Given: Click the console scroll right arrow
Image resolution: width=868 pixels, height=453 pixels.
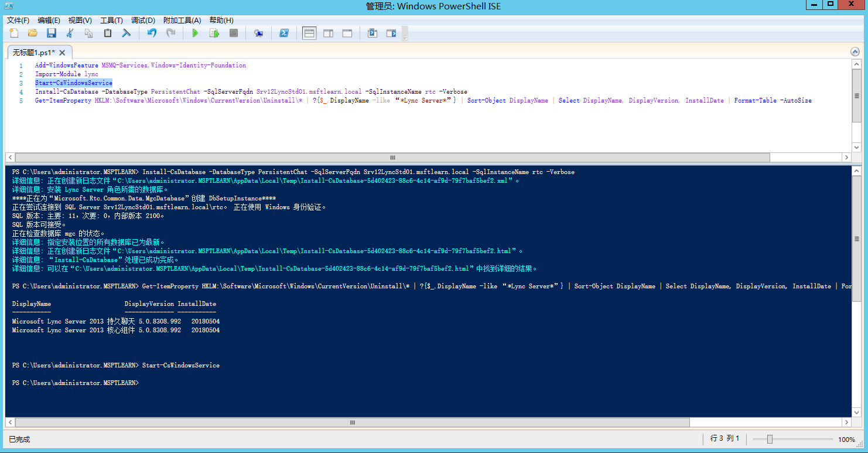Looking at the screenshot, I should (846, 422).
